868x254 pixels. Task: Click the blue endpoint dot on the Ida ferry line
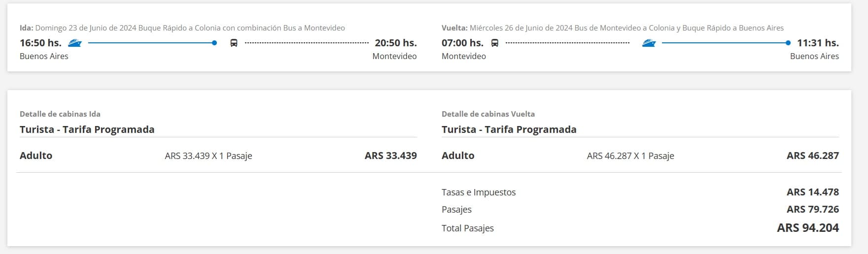coord(214,43)
